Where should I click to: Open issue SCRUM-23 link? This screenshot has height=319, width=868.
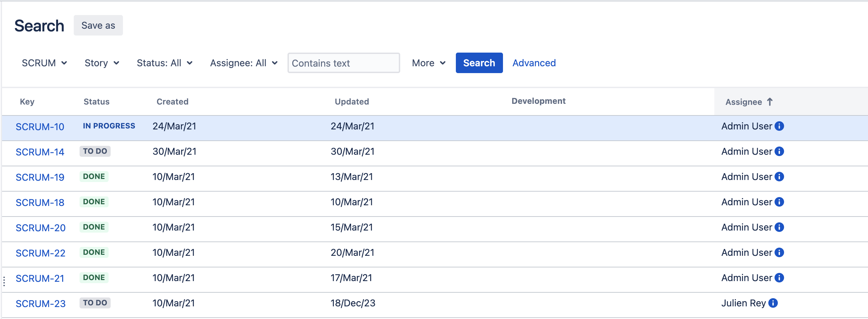click(x=40, y=304)
